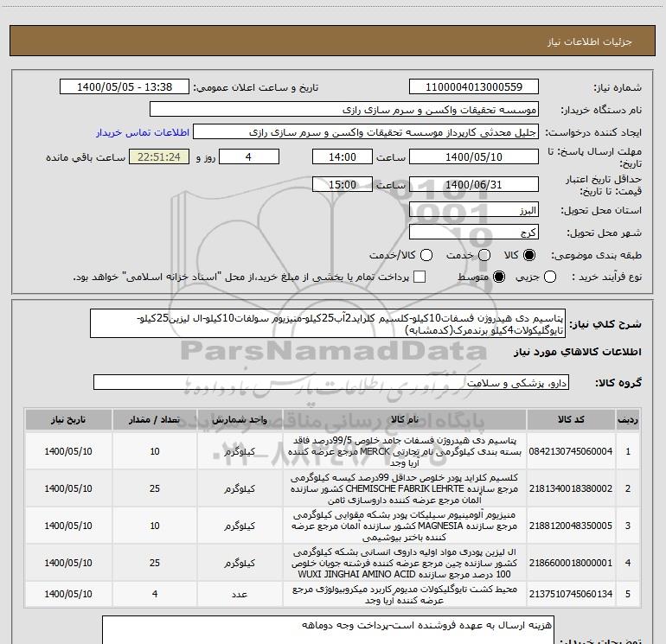666x644 pixels.
Task: Select product code 2188120048350005
Action: (x=571, y=526)
